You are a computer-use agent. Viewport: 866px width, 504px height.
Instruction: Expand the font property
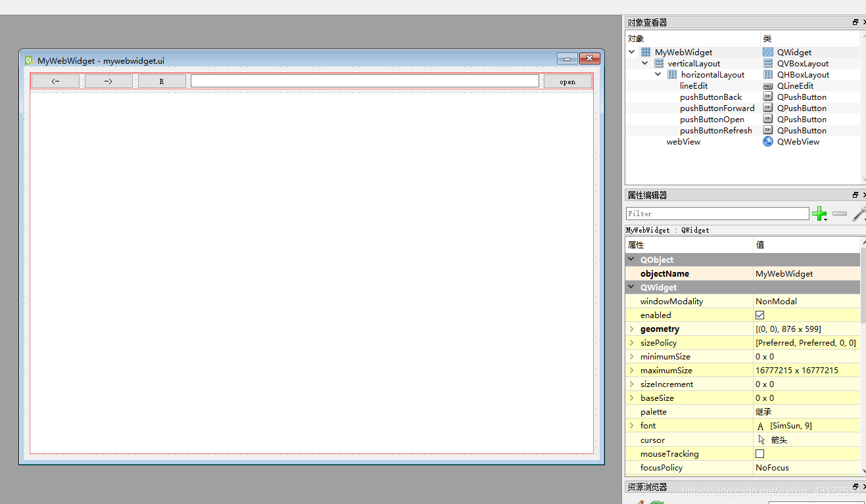(x=632, y=426)
